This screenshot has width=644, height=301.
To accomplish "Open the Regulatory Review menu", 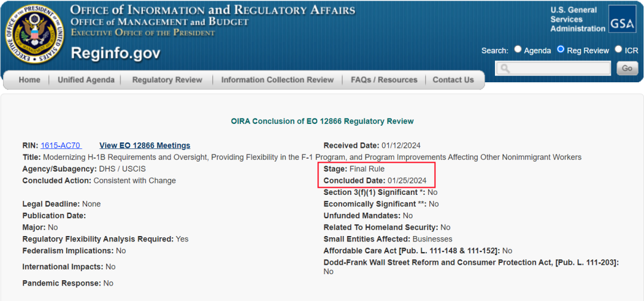I will (167, 80).
